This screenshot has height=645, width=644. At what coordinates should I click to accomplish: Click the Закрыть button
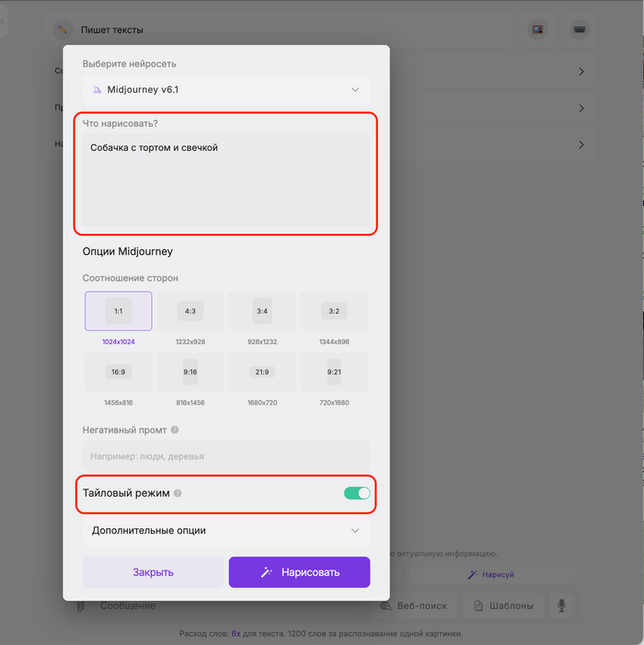click(x=153, y=572)
